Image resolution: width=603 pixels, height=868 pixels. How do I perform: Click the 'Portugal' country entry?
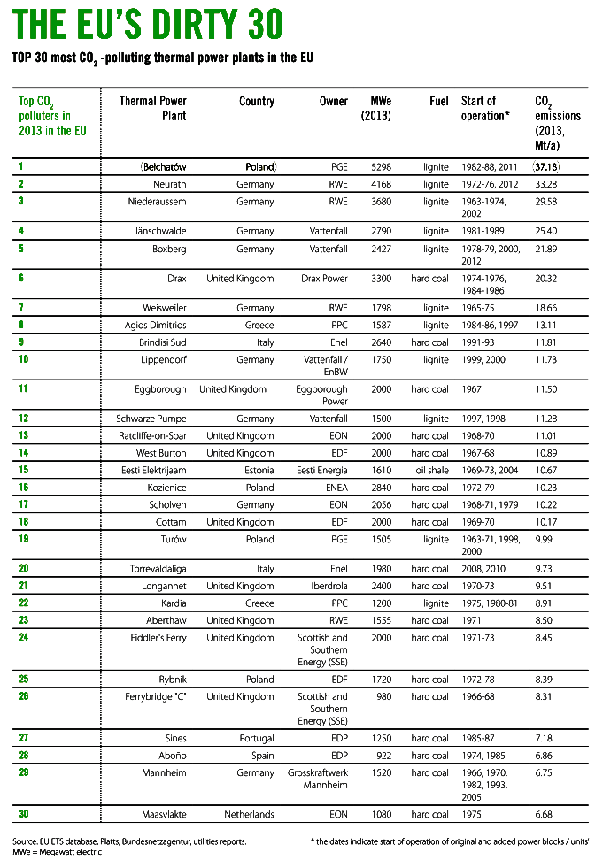point(255,738)
